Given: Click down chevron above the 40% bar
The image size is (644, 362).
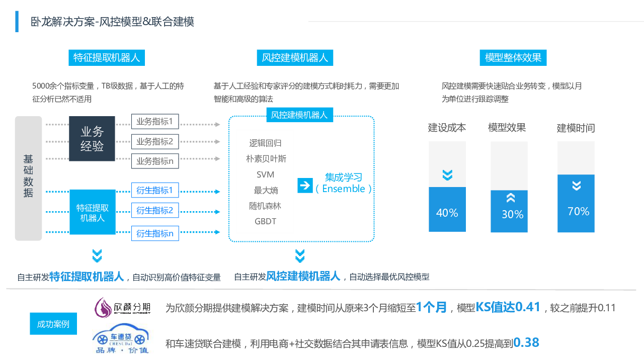Looking at the screenshot, I should click(447, 175).
